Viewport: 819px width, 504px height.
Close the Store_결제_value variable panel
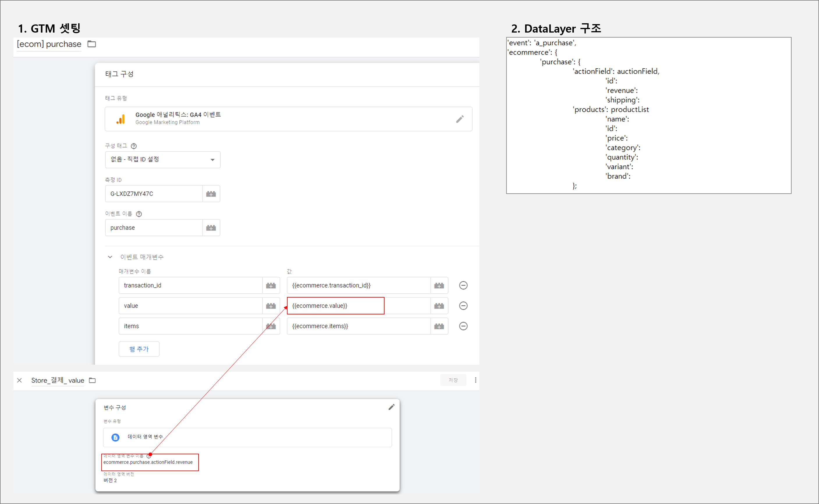pyautogui.click(x=20, y=380)
